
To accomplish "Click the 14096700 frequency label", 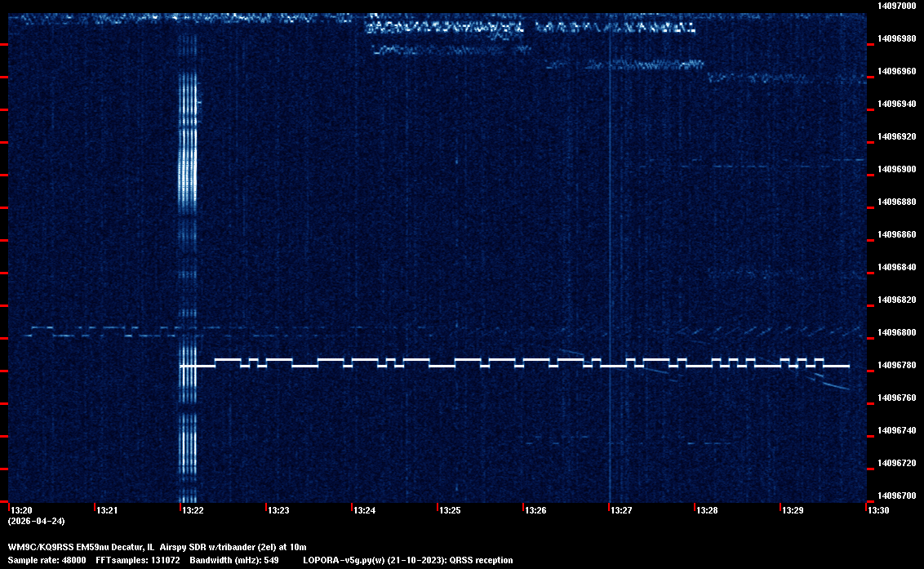I will tap(896, 496).
